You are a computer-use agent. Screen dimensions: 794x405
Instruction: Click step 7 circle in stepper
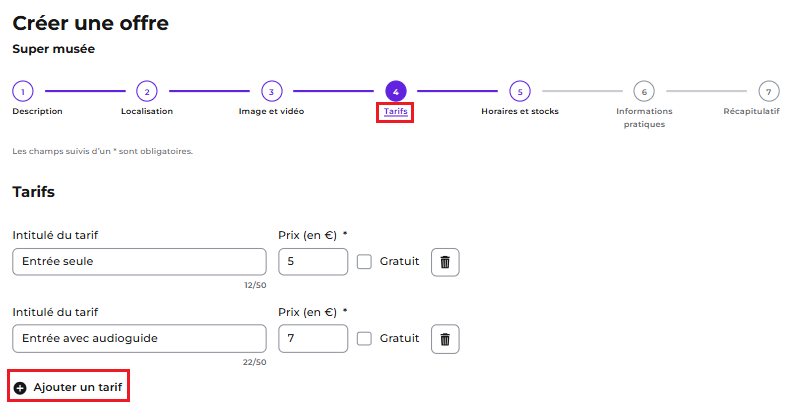[769, 92]
